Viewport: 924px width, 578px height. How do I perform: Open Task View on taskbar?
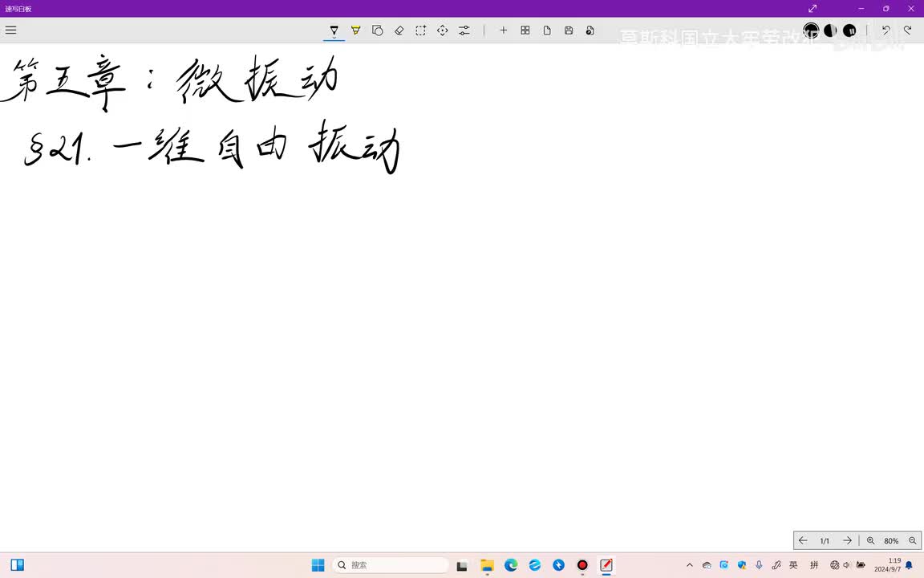tap(462, 565)
